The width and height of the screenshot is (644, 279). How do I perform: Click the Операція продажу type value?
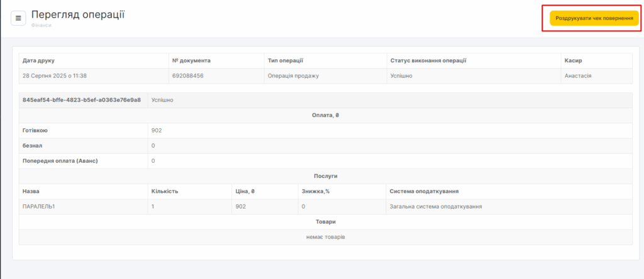(x=294, y=75)
